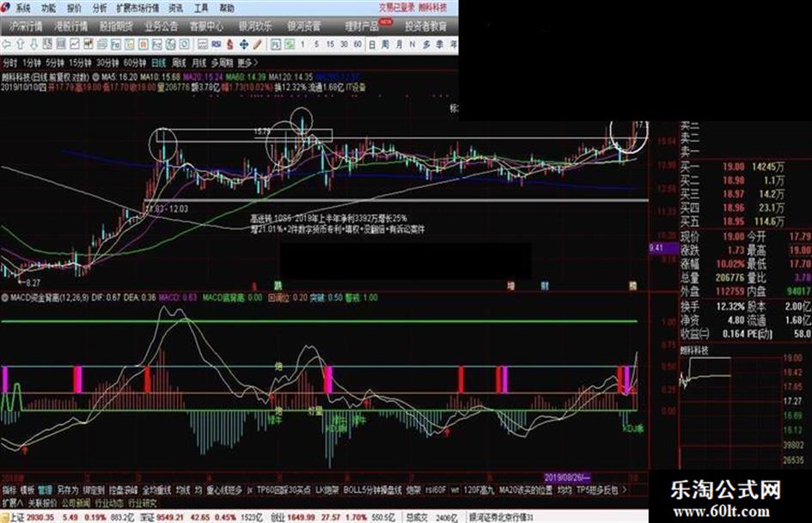Viewport: 812px width, 523px height.
Task: Switch to 30-minute period in toolbar
Action: pos(344,45)
